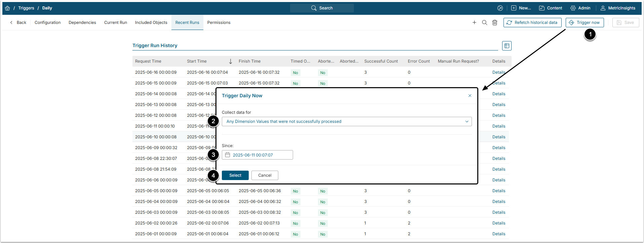Click the magnifier search icon in toolbar
The height and width of the screenshot is (243, 644).
pyautogui.click(x=484, y=23)
